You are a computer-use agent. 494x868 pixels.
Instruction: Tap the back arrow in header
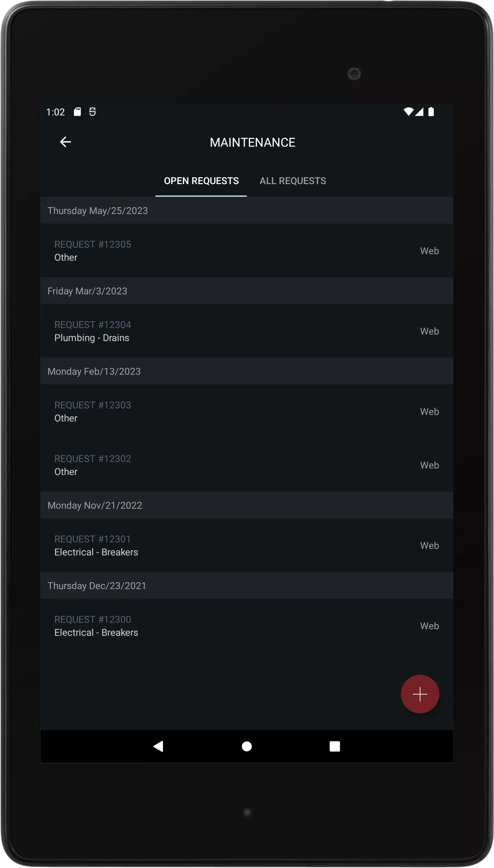coord(65,142)
